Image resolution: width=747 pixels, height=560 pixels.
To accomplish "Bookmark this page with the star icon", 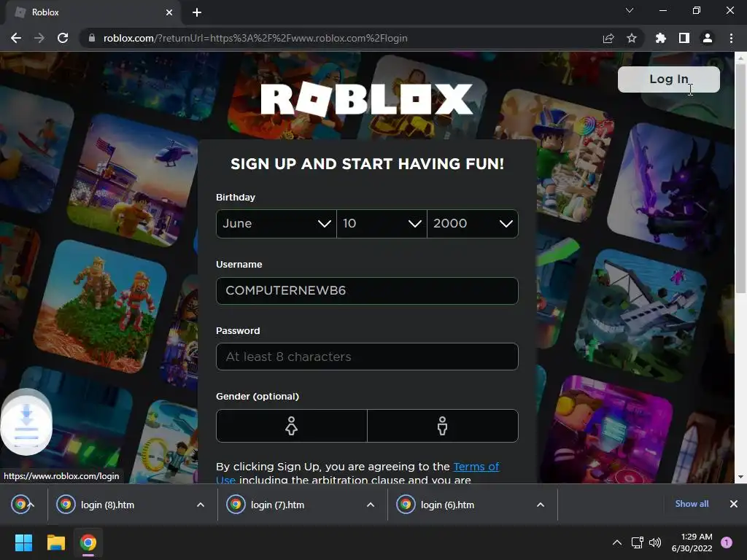I will [x=632, y=38].
